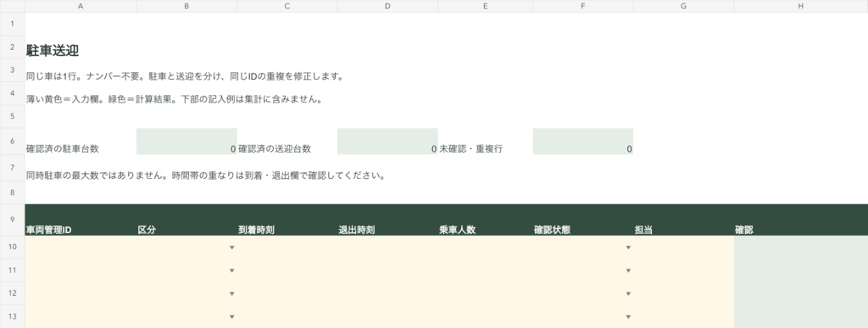Select column C header
Image resolution: width=868 pixels, height=328 pixels.
(x=287, y=6)
